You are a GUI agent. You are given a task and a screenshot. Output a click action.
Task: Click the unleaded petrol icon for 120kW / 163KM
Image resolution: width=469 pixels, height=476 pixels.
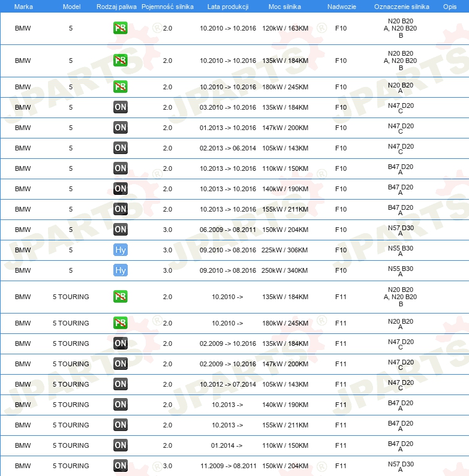click(121, 28)
